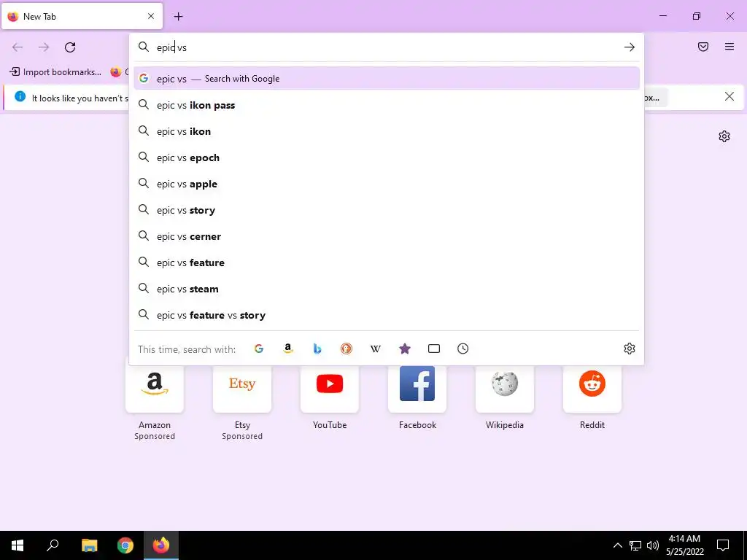Open Windows notification center
This screenshot has height=560, width=747.
click(x=723, y=545)
